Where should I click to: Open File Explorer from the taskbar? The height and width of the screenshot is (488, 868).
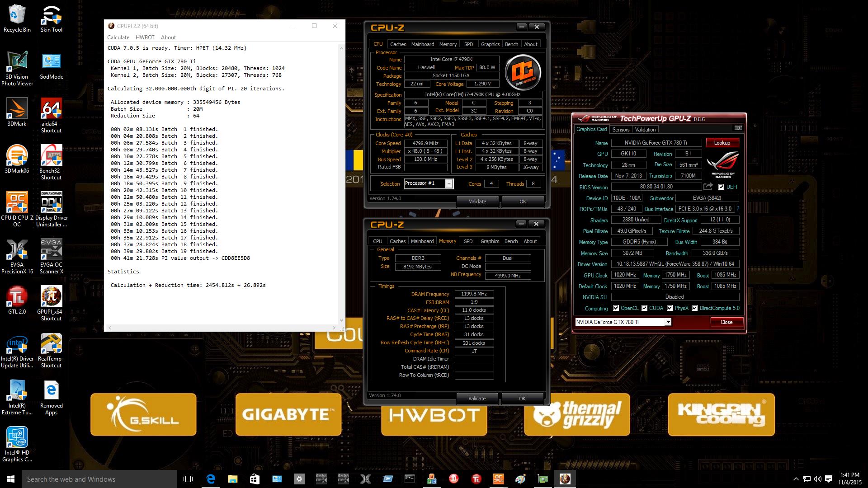[x=232, y=479]
